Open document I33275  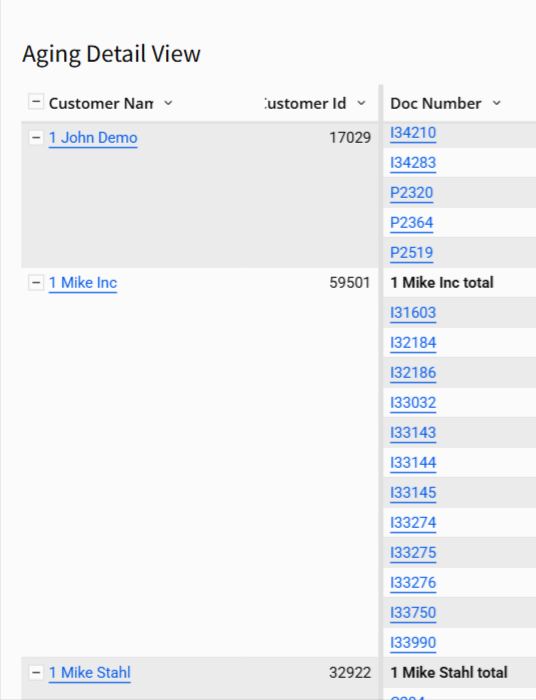pos(413,552)
